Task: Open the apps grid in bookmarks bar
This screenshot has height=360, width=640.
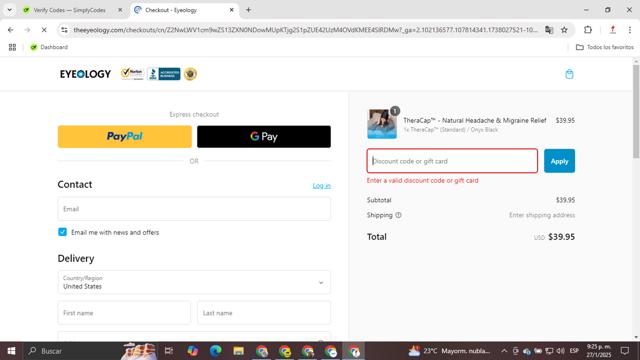Action: pos(12,47)
